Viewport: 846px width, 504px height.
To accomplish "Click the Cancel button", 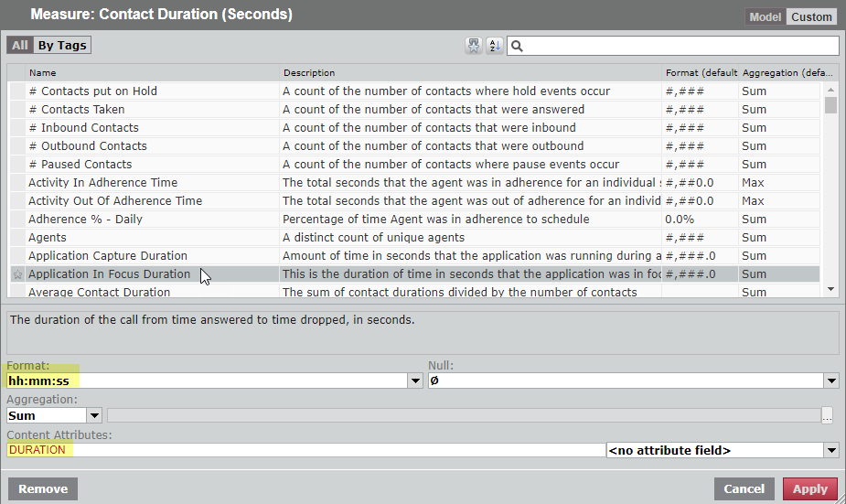I will [x=744, y=489].
